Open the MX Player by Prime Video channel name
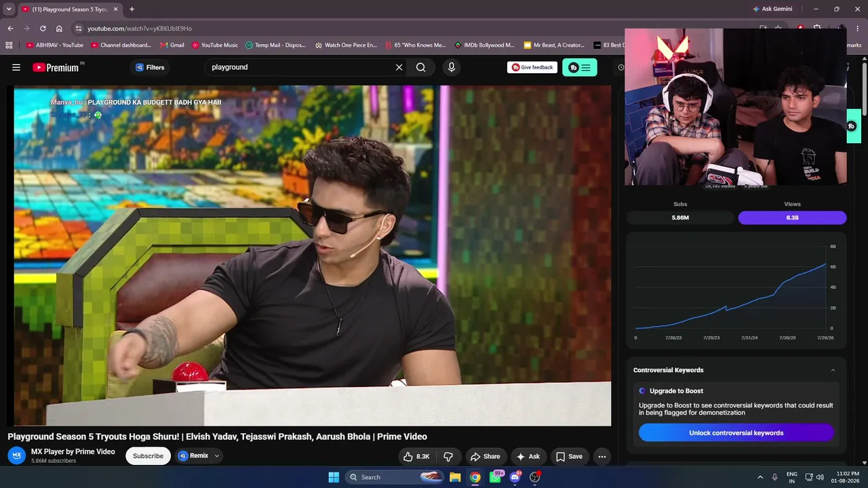The height and width of the screenshot is (488, 868). (x=73, y=451)
